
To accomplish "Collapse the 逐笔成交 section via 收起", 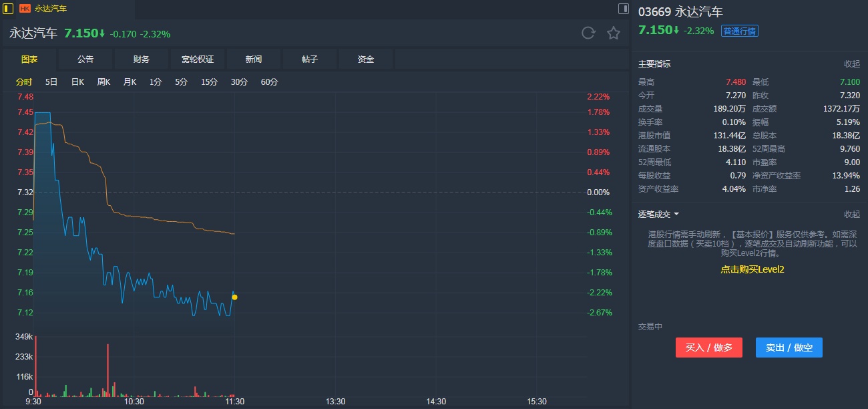I will (x=851, y=215).
